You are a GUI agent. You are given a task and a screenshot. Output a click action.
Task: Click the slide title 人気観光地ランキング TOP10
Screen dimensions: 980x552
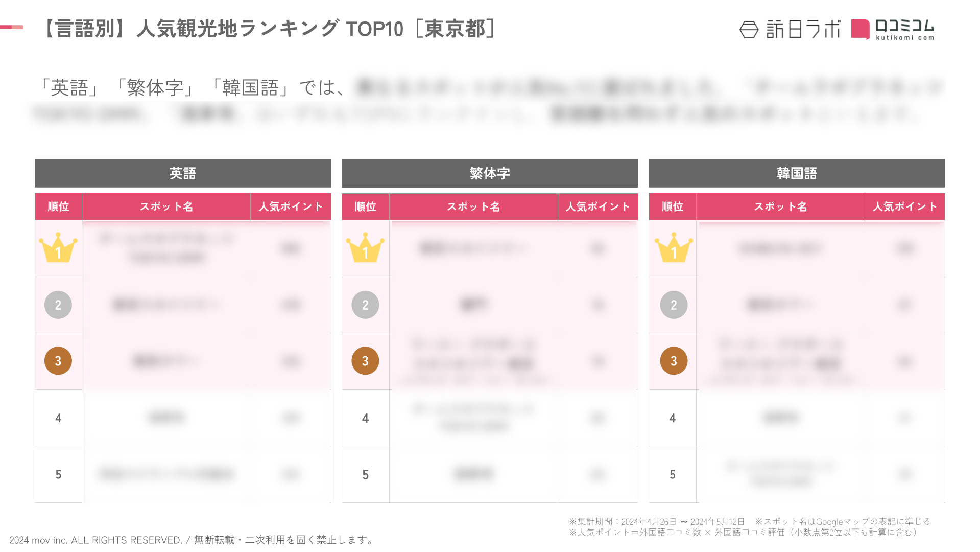pyautogui.click(x=270, y=29)
